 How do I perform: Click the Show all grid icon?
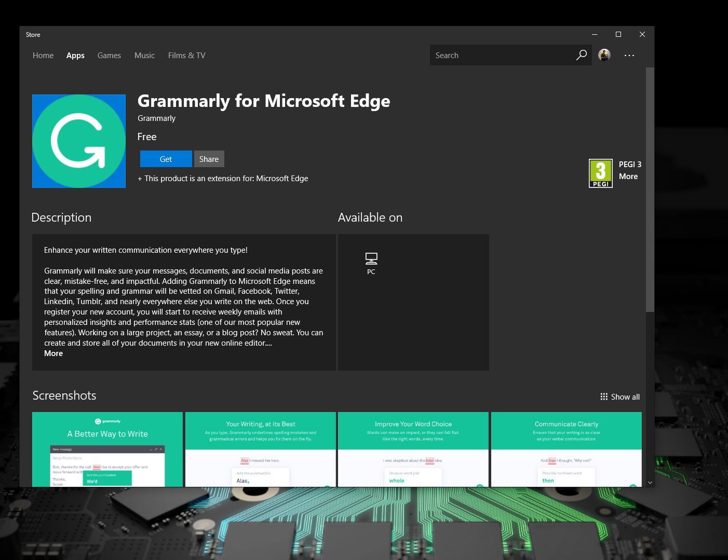pos(604,397)
